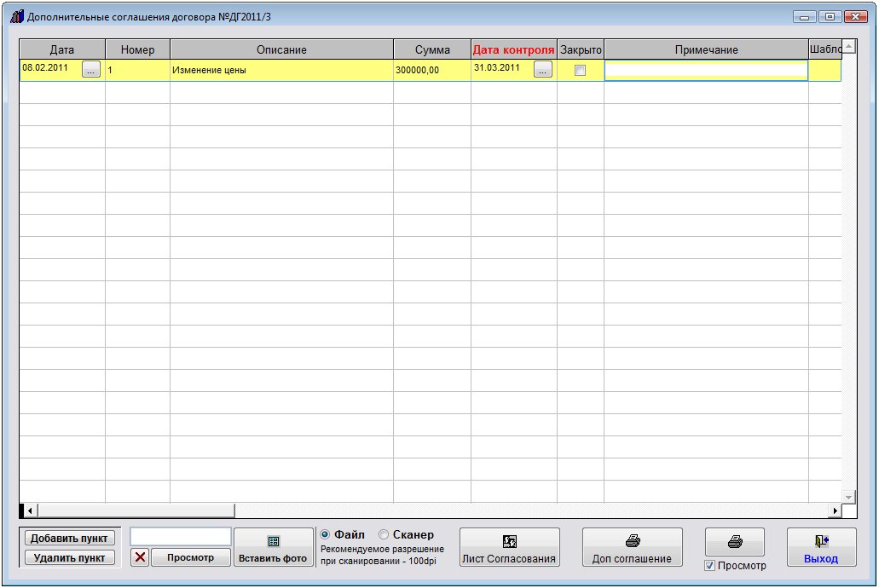Click the Примечание column header

pyautogui.click(x=706, y=49)
